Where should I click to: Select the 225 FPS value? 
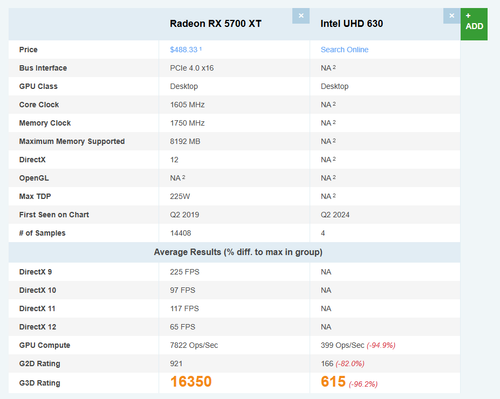[x=184, y=272]
